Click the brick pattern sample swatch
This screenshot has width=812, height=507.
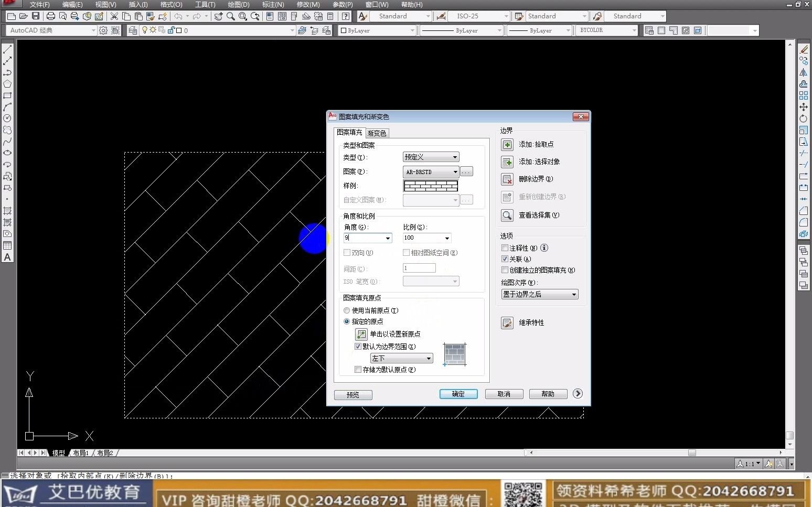(x=431, y=186)
